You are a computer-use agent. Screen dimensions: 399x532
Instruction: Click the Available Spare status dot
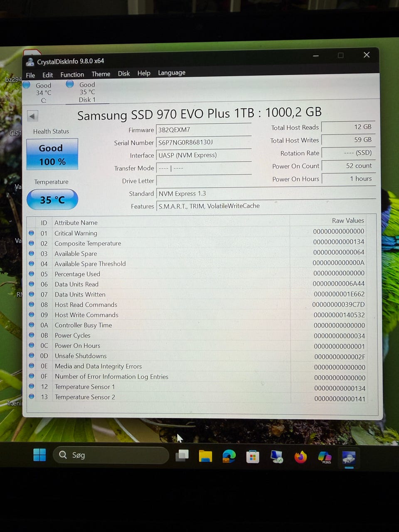[32, 254]
